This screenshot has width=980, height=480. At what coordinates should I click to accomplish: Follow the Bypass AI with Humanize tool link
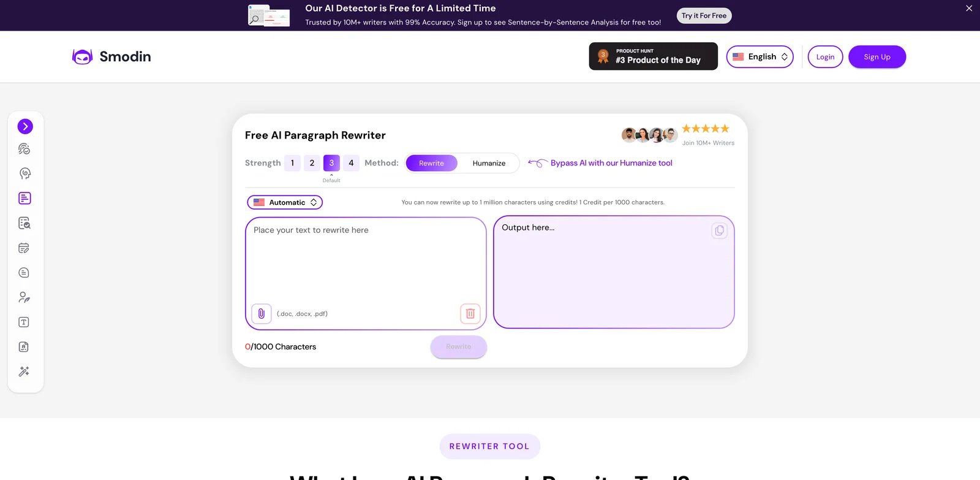click(x=611, y=163)
